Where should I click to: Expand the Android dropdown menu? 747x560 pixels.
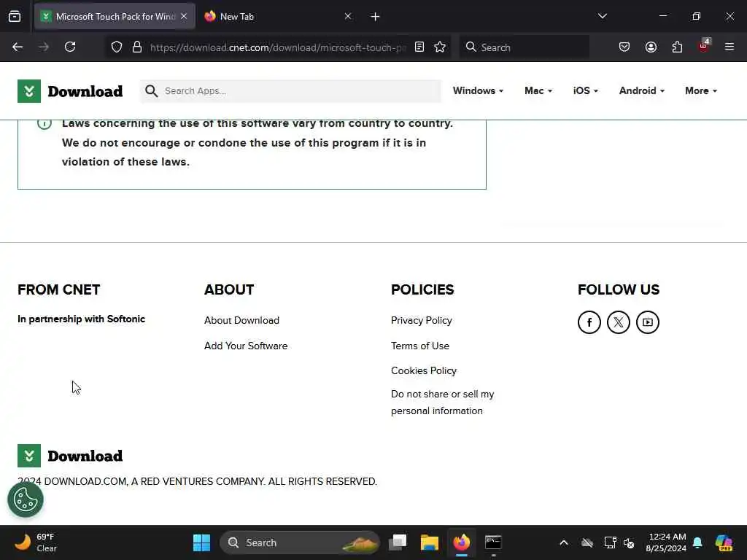(x=642, y=91)
